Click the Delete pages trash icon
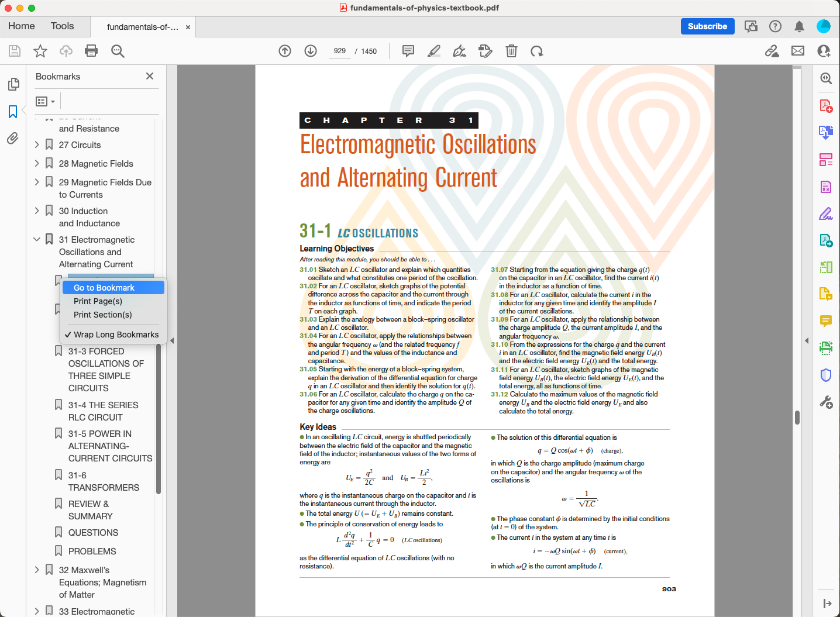 [511, 51]
